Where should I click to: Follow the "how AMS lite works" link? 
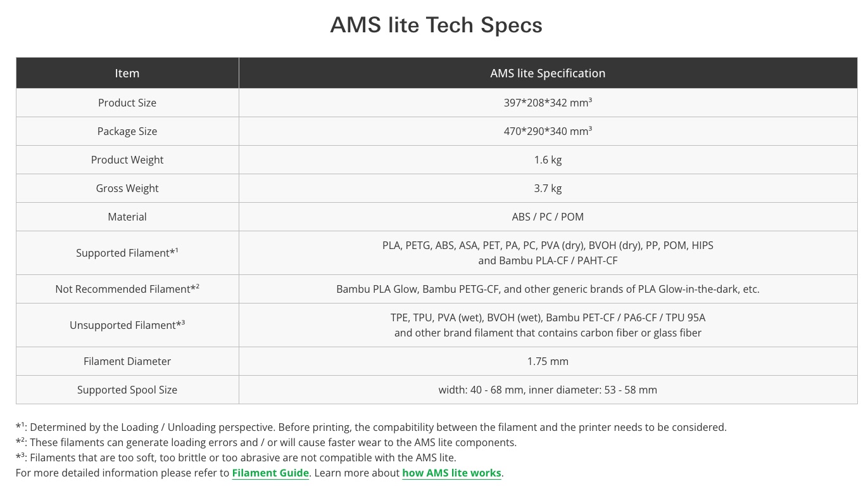(x=452, y=473)
